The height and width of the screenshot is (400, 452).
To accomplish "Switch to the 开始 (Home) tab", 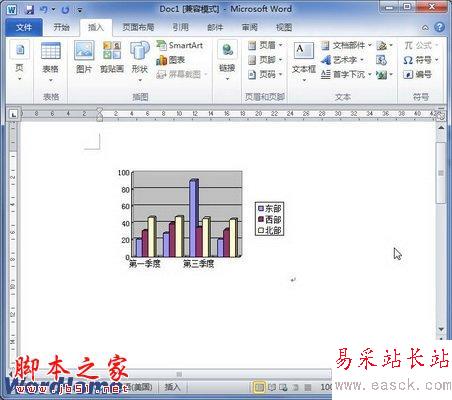I will pyautogui.click(x=62, y=27).
